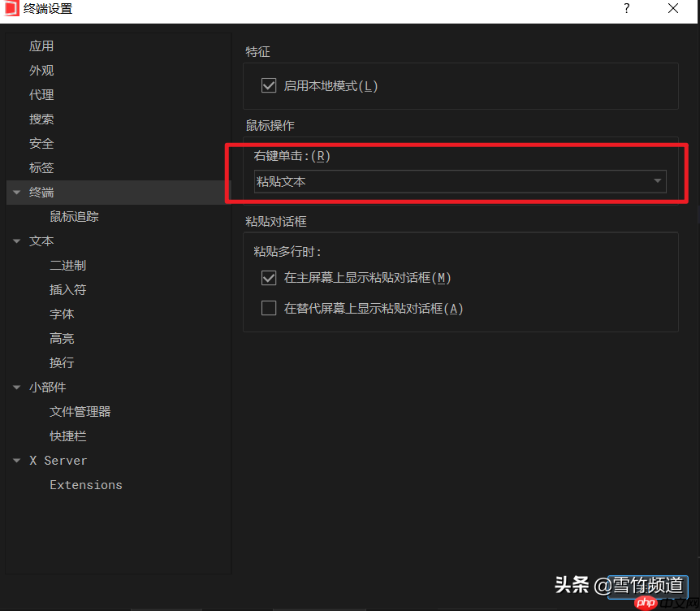Image resolution: width=700 pixels, height=611 pixels.
Task: Enable 在替代屏幕上显示粘贴对话框(A)
Action: 269,308
